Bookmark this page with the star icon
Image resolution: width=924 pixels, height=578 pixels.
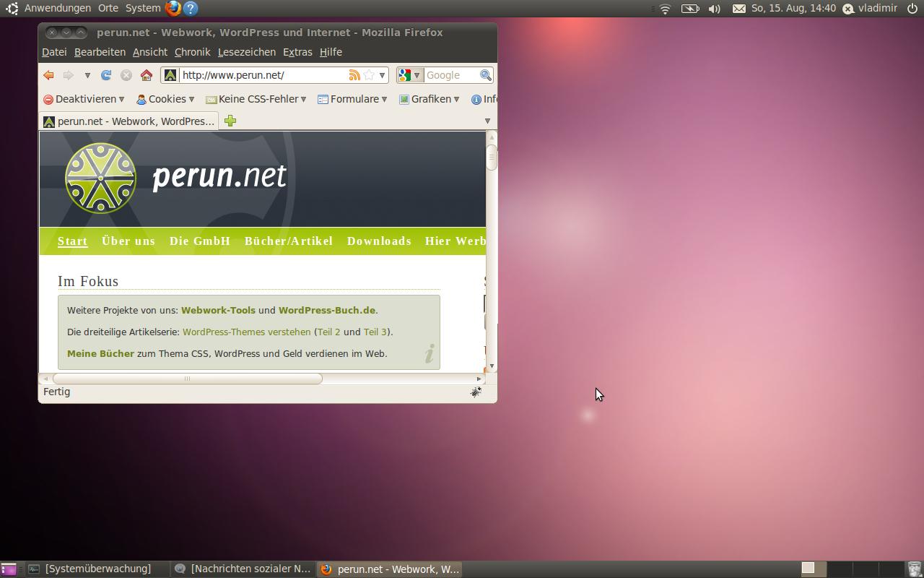tap(369, 75)
